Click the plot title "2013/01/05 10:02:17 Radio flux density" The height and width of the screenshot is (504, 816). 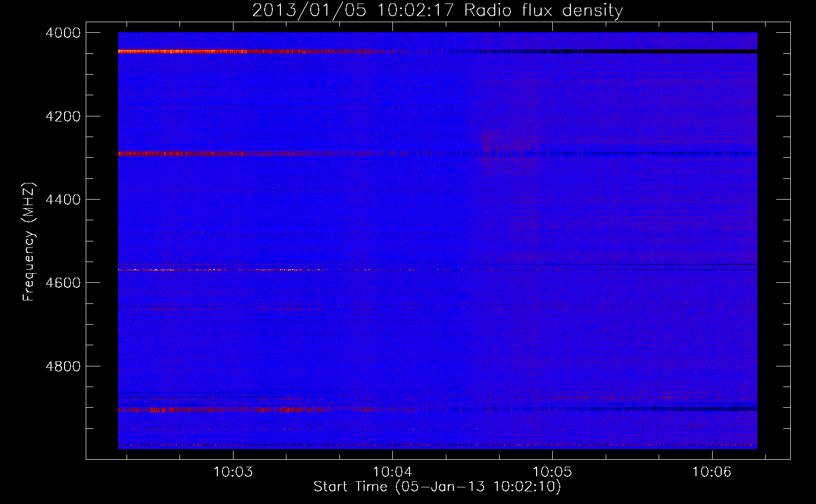click(437, 11)
